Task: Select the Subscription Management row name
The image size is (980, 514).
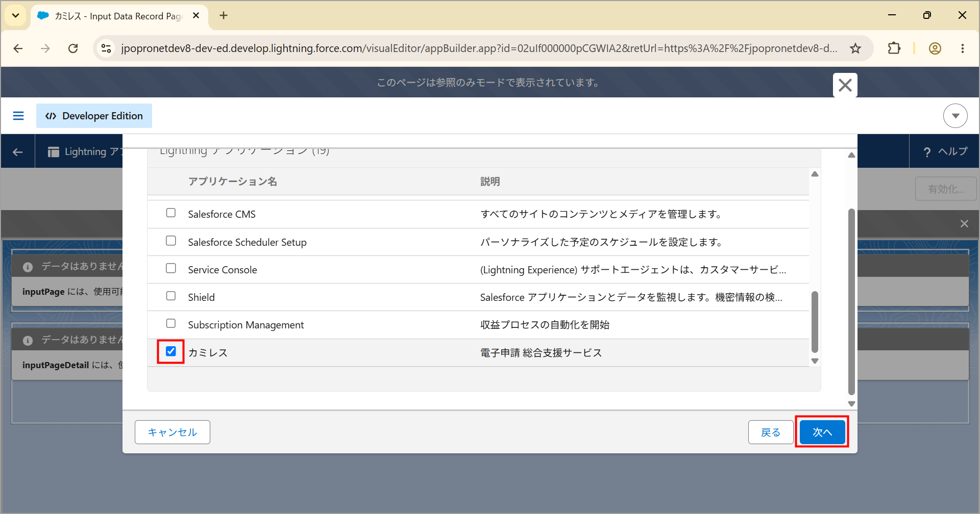Action: 246,325
